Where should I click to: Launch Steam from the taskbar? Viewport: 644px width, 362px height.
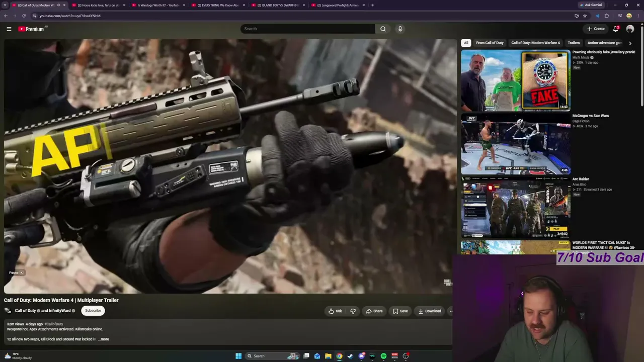[350, 356]
